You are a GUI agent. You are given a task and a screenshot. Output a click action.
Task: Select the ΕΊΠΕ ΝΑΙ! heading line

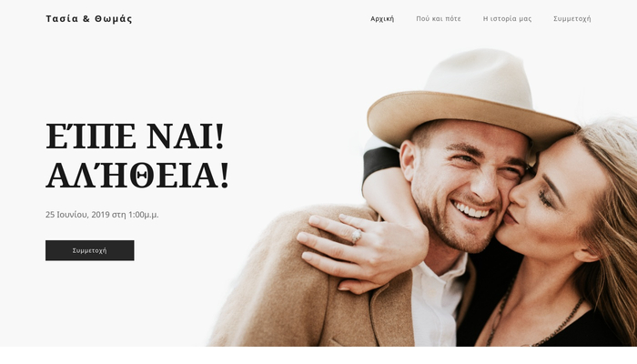(135, 136)
